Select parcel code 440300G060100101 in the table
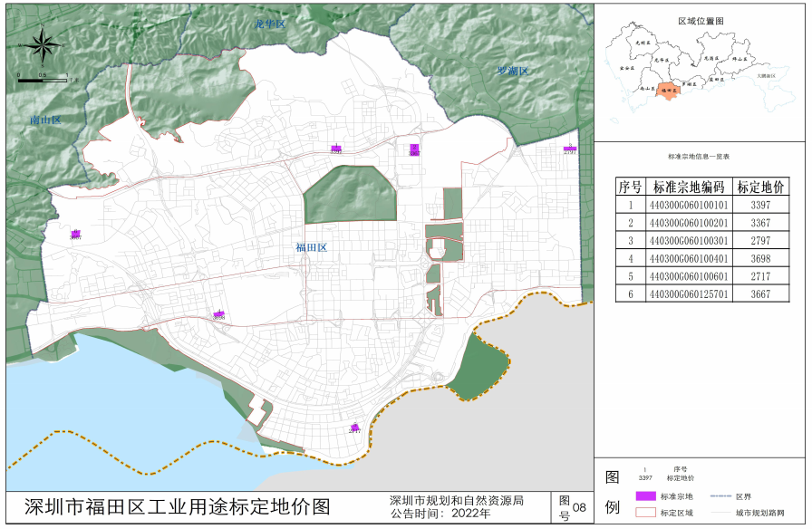Viewport: 812px width, 529px height. tap(688, 205)
